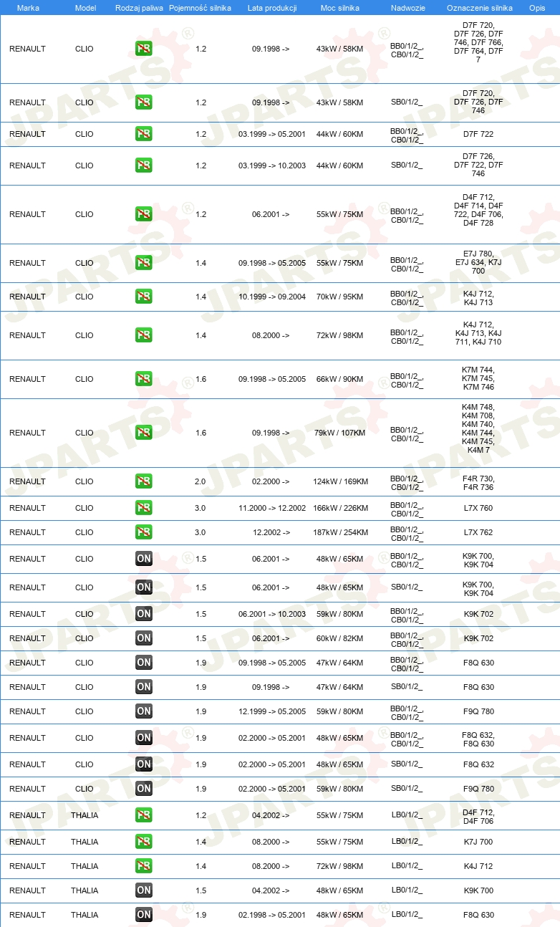Click the THALIA K9K 700 engine code
Screen dimensions: 560x927
click(x=478, y=890)
